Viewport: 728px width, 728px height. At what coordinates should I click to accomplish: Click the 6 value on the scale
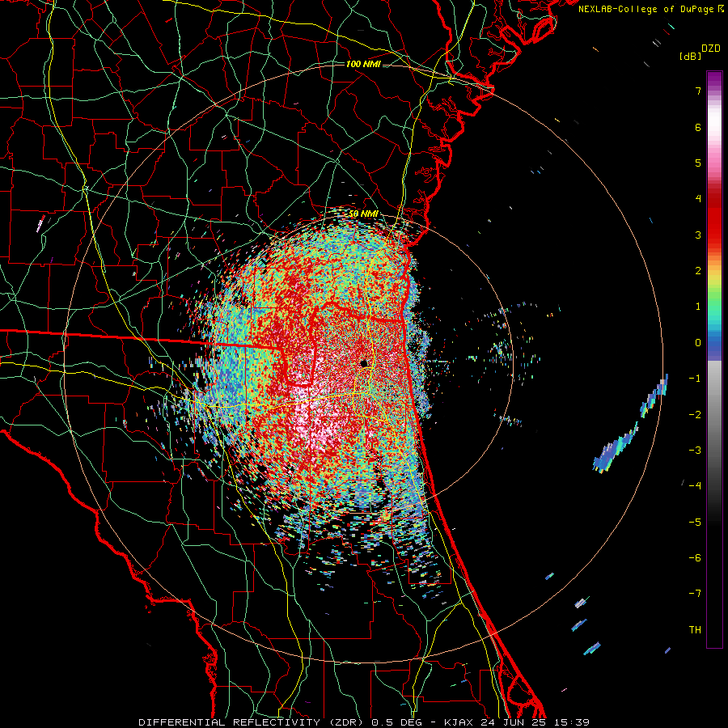(698, 127)
